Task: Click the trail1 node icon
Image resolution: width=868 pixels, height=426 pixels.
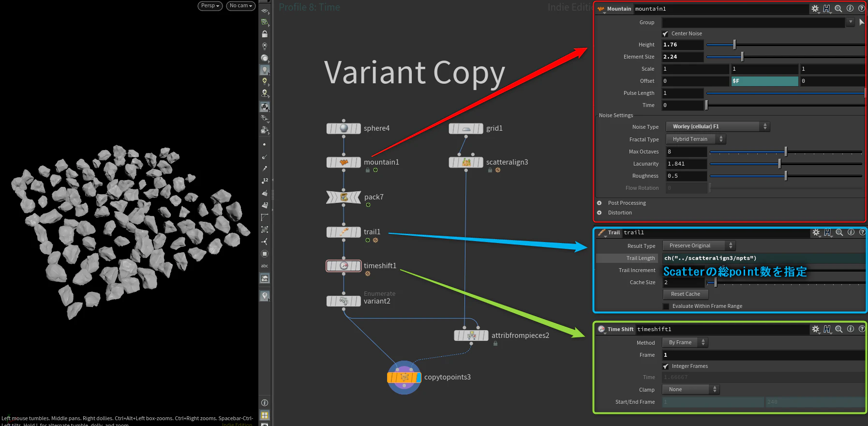Action: (344, 232)
